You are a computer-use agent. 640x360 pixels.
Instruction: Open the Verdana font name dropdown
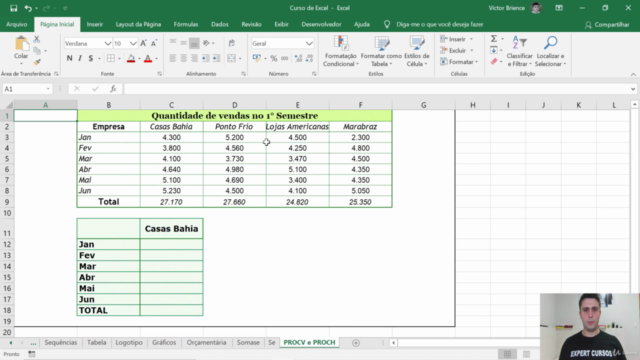click(x=107, y=43)
